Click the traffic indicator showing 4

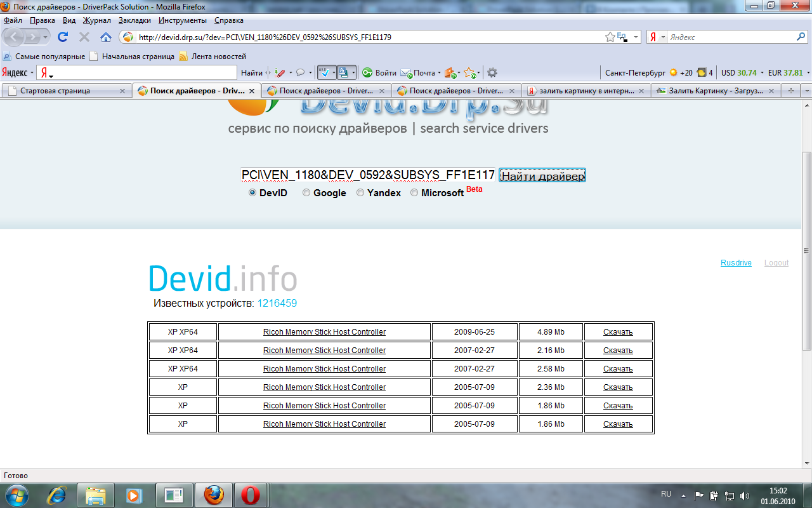pos(705,73)
